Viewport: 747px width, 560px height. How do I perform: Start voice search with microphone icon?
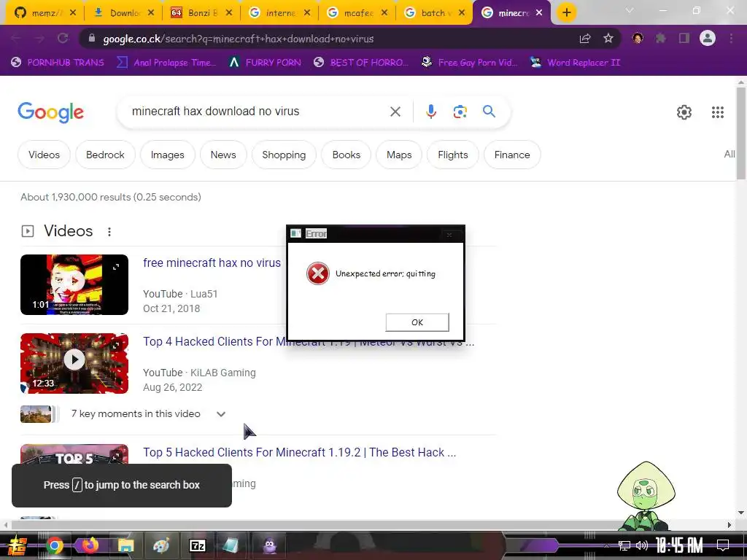click(430, 112)
